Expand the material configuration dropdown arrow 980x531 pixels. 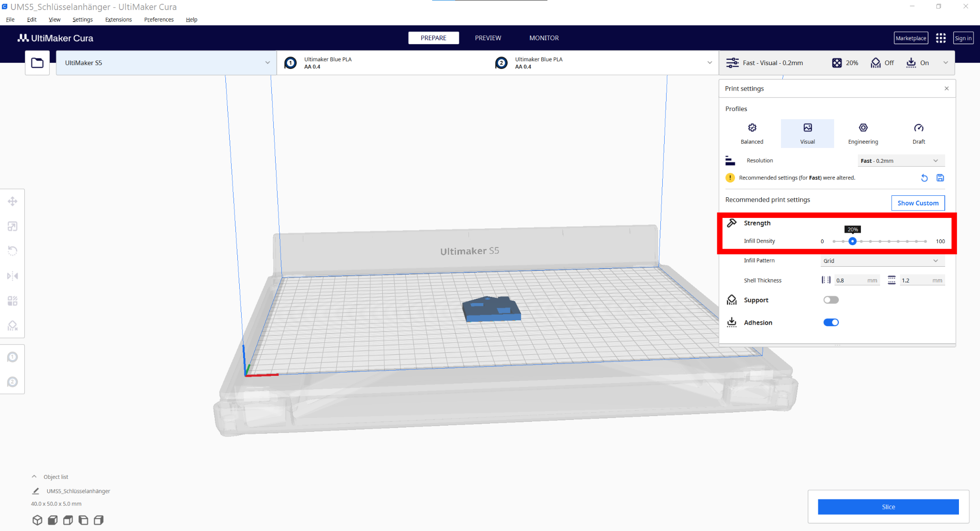coord(710,63)
